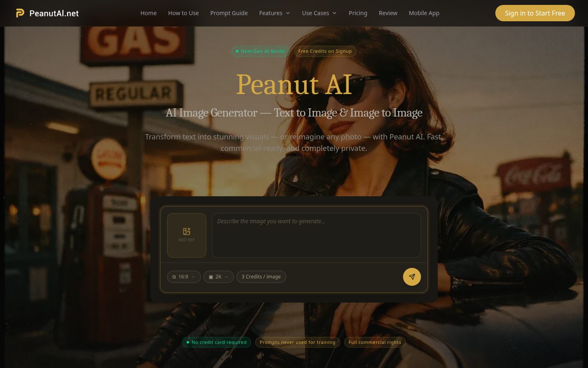Open the Mobile App page

pyautogui.click(x=424, y=13)
